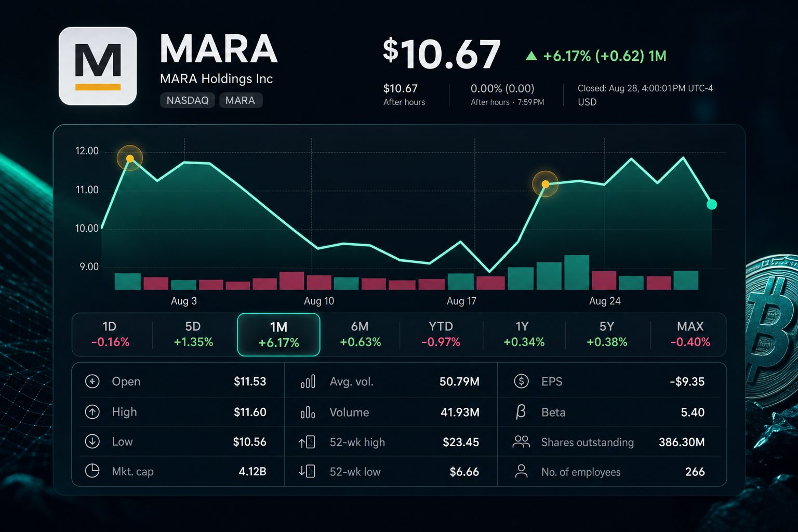The height and width of the screenshot is (532, 798).
Task: Click the Open value $11.53
Action: tap(250, 381)
